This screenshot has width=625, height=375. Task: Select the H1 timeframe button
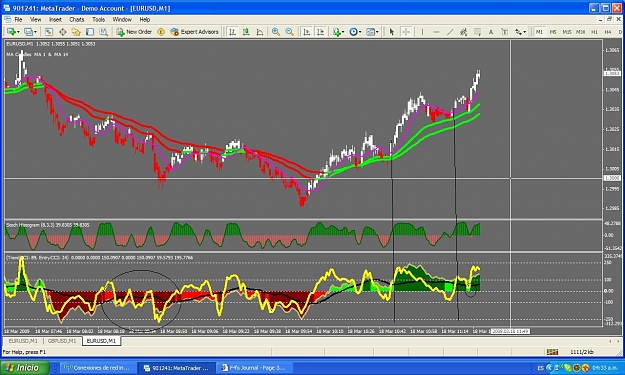coord(594,32)
